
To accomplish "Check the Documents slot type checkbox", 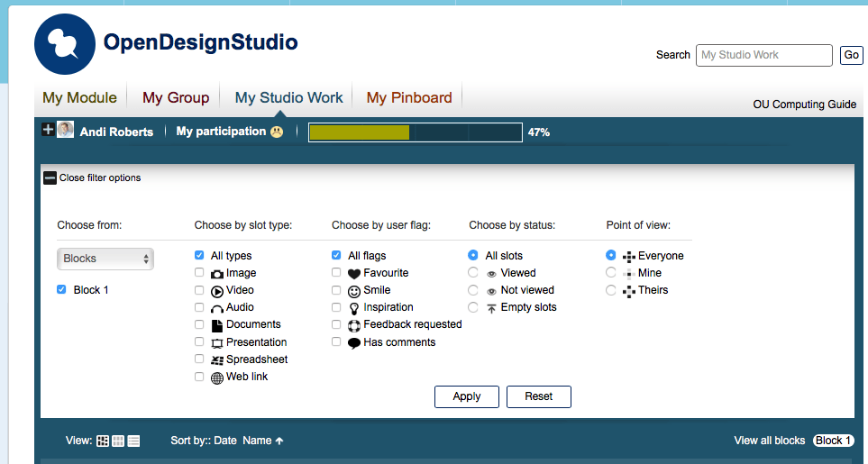I will (199, 324).
